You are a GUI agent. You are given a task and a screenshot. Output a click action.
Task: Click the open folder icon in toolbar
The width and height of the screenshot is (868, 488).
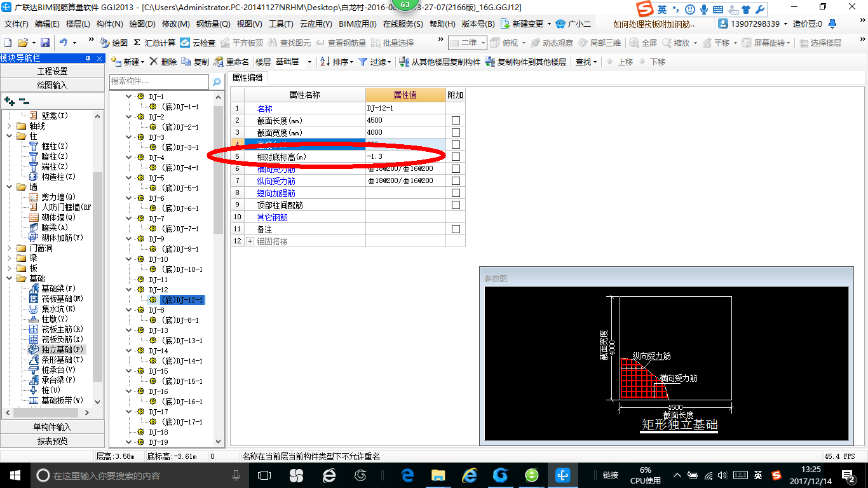[x=22, y=43]
